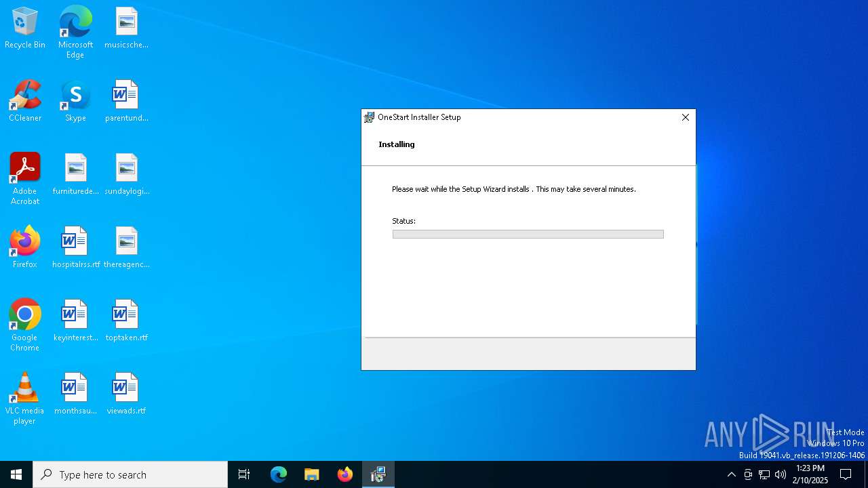This screenshot has width=868, height=488.
Task: Open the network status tray icon
Action: (x=764, y=474)
